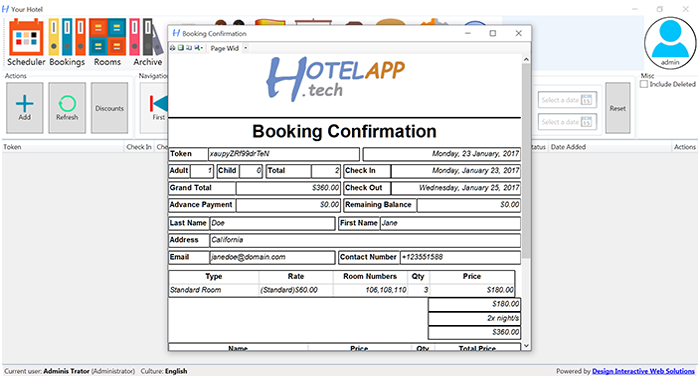This screenshot has width=700, height=378.
Task: Toggle the Include Deleted checkbox
Action: [644, 84]
